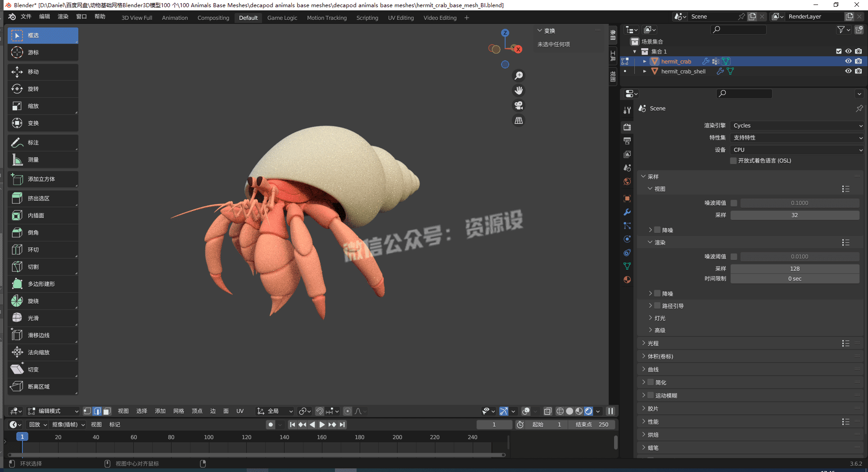The image size is (868, 472).
Task: Select the 游标 cursor tool
Action: [x=43, y=52]
